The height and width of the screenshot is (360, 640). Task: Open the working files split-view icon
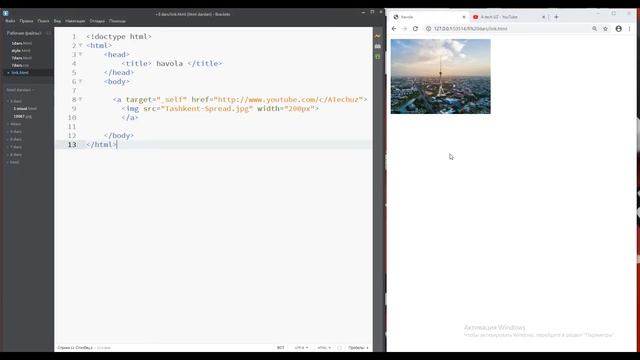pyautogui.click(x=48, y=33)
